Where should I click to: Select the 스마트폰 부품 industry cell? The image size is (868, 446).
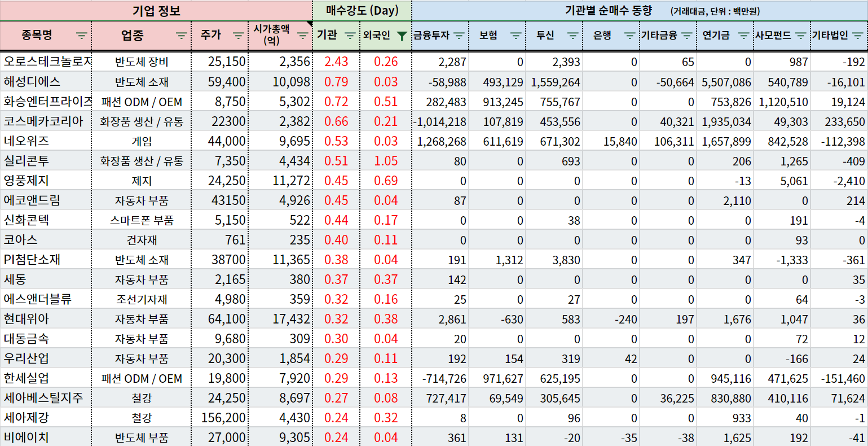click(142, 220)
